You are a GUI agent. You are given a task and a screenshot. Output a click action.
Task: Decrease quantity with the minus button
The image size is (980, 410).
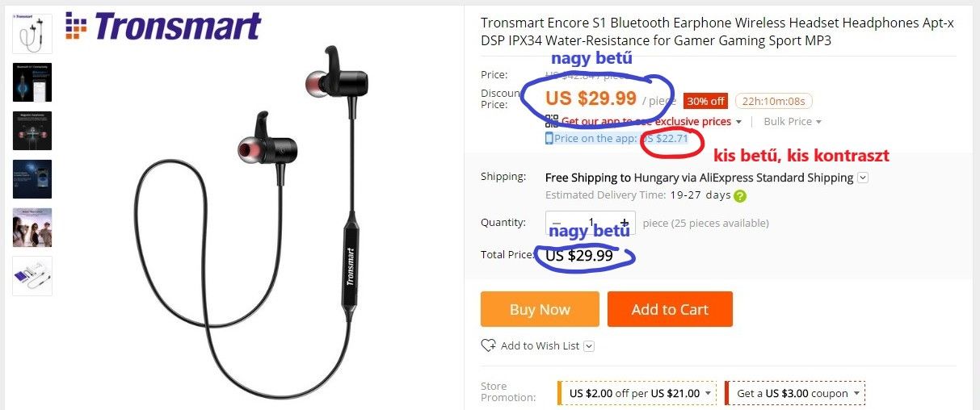556,223
